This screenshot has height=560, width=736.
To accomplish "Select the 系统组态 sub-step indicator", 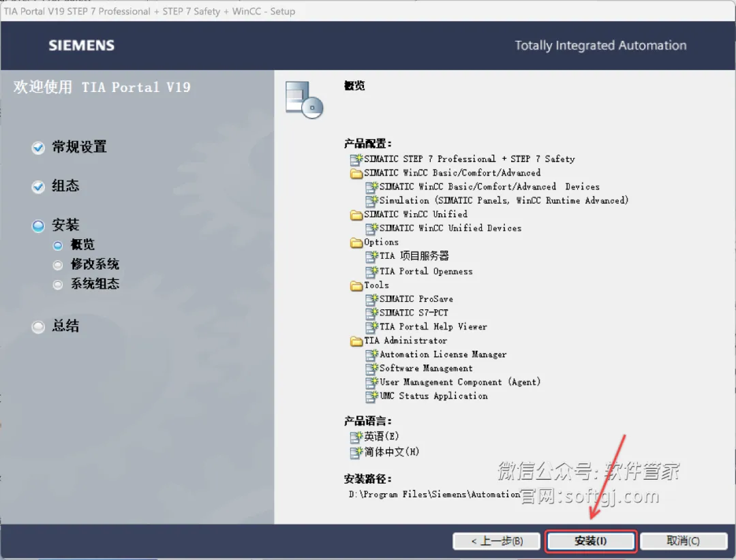I will coord(58,285).
